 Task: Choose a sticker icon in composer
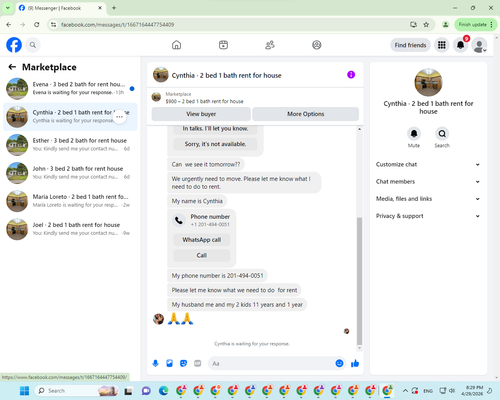[184, 363]
